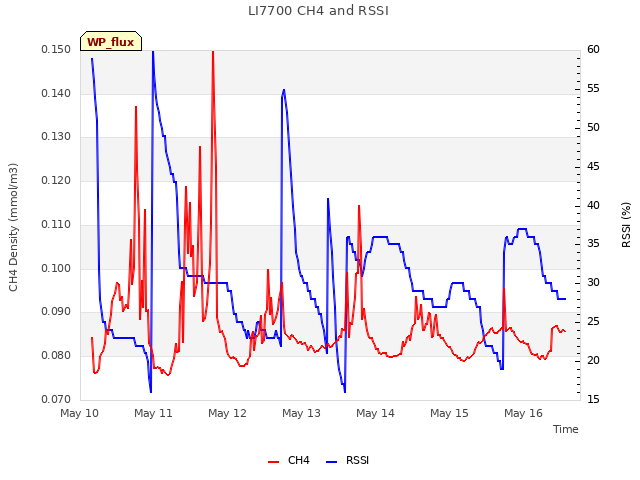Click the 35 right axis value
The width and height of the screenshot is (640, 480).
(593, 244)
